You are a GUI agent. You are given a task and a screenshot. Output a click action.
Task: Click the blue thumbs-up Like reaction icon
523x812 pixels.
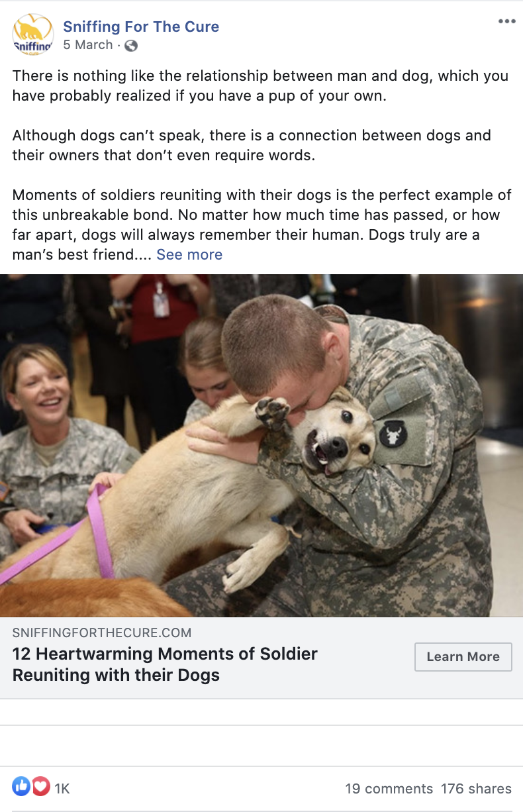pyautogui.click(x=21, y=787)
